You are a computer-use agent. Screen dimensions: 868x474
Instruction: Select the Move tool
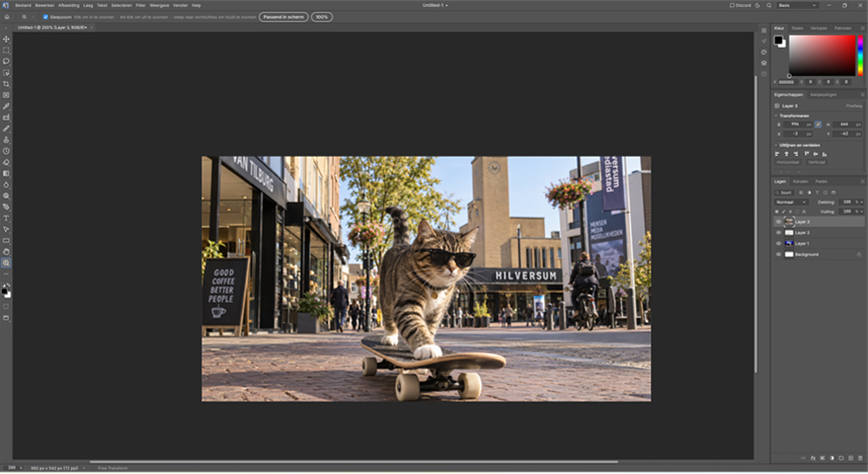6,39
